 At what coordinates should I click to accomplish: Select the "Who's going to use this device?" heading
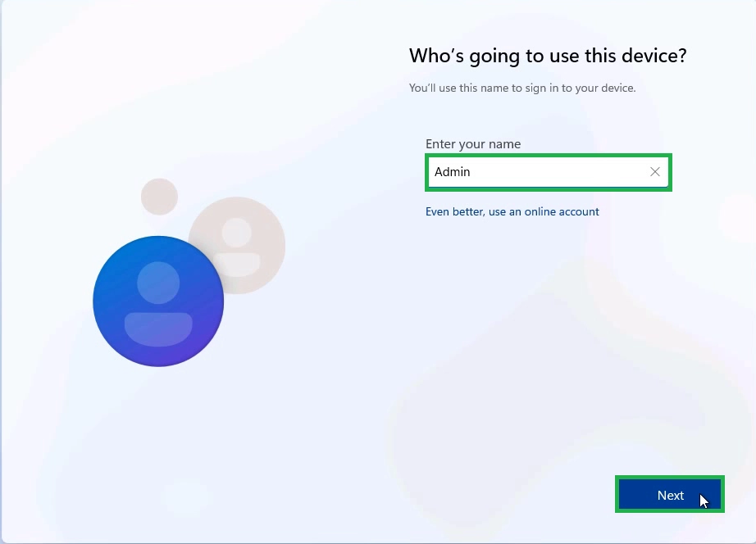[x=547, y=56]
